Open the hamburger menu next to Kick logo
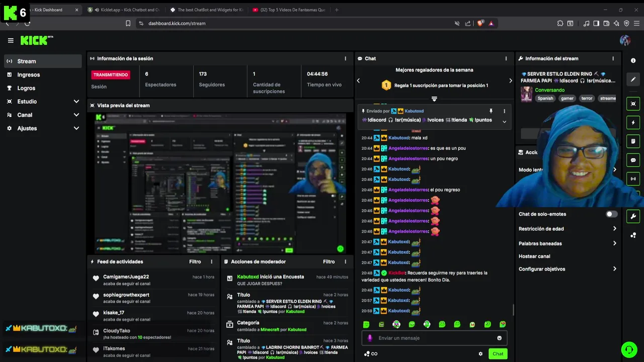The height and width of the screenshot is (362, 644). click(x=11, y=41)
